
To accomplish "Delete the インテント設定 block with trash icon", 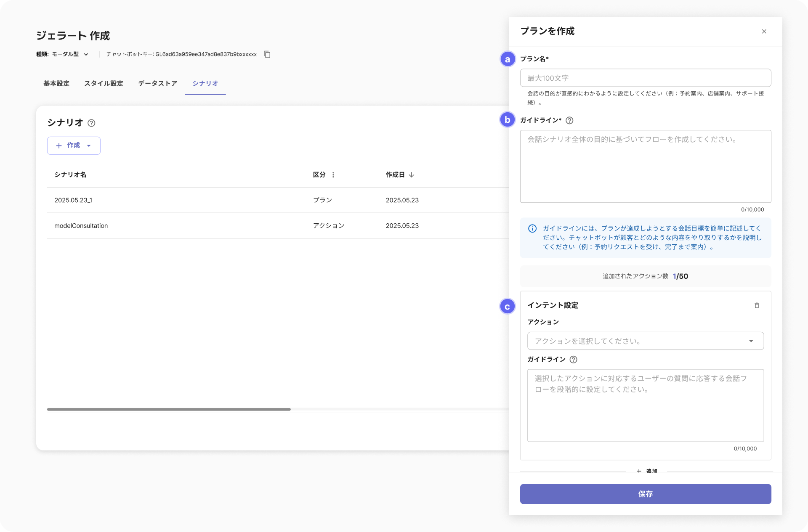I will click(x=757, y=305).
